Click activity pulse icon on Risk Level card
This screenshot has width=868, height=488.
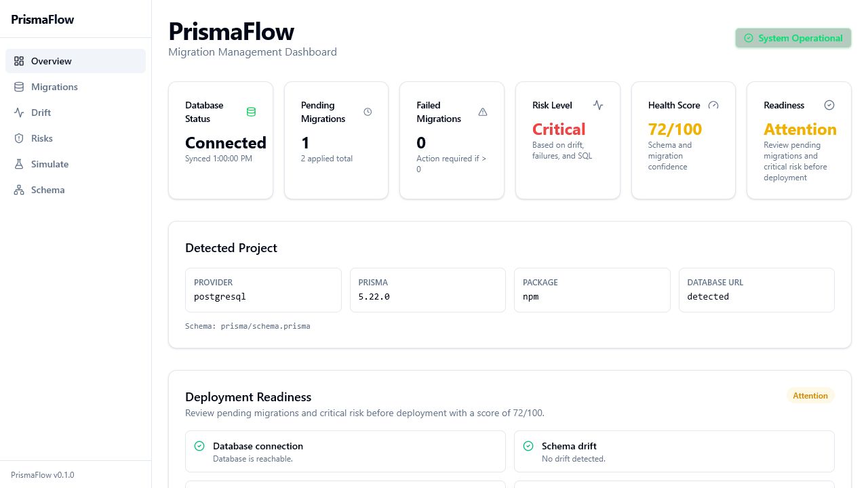pyautogui.click(x=598, y=105)
